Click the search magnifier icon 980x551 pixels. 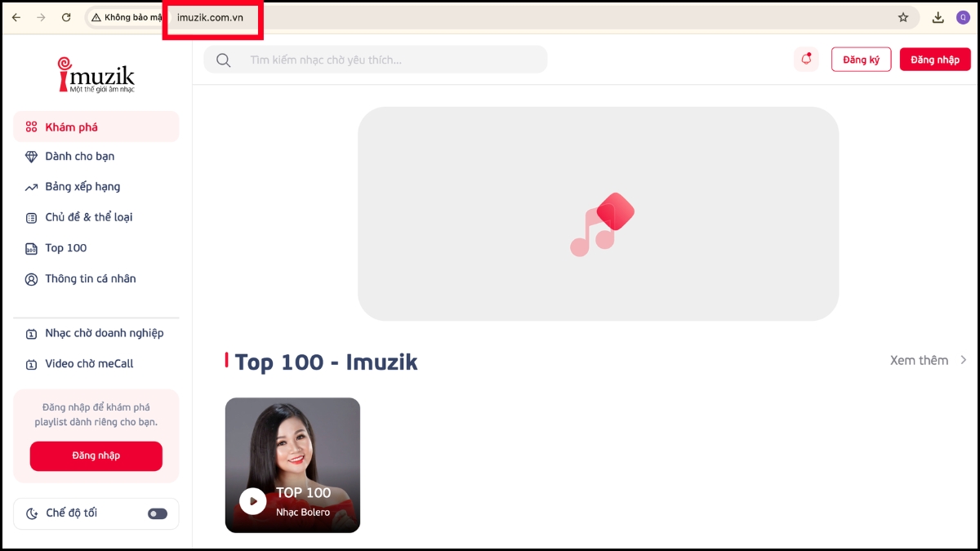pos(223,60)
